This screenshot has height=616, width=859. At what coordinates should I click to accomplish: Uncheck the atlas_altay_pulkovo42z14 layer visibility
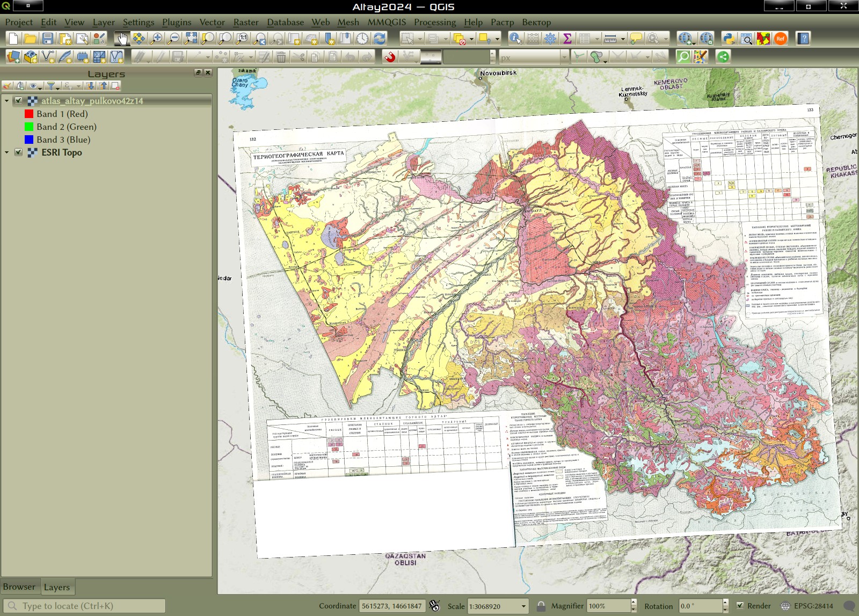coord(19,101)
